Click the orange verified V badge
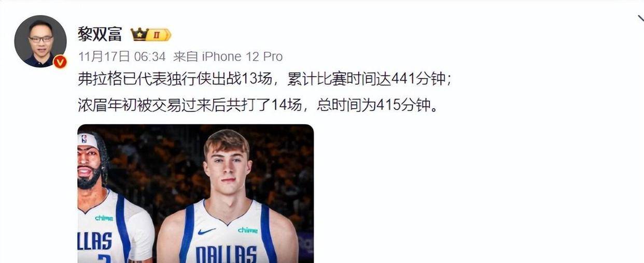The width and height of the screenshot is (644, 263). click(x=60, y=62)
